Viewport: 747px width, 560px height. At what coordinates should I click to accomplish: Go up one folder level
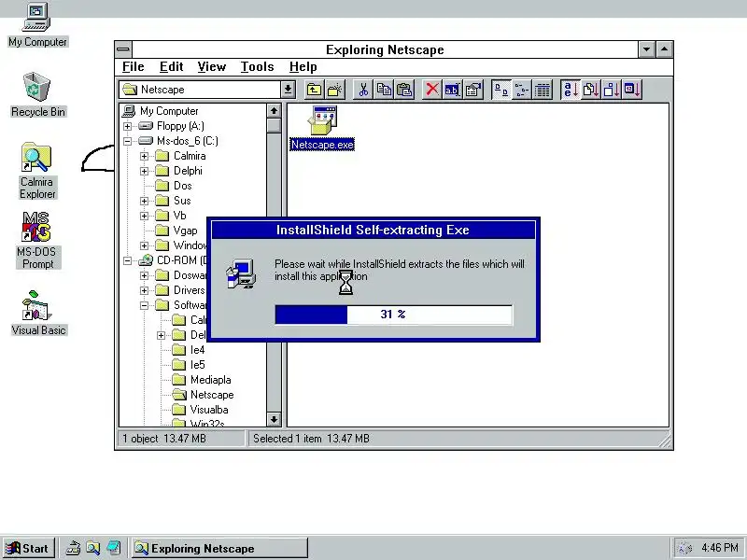[314, 90]
